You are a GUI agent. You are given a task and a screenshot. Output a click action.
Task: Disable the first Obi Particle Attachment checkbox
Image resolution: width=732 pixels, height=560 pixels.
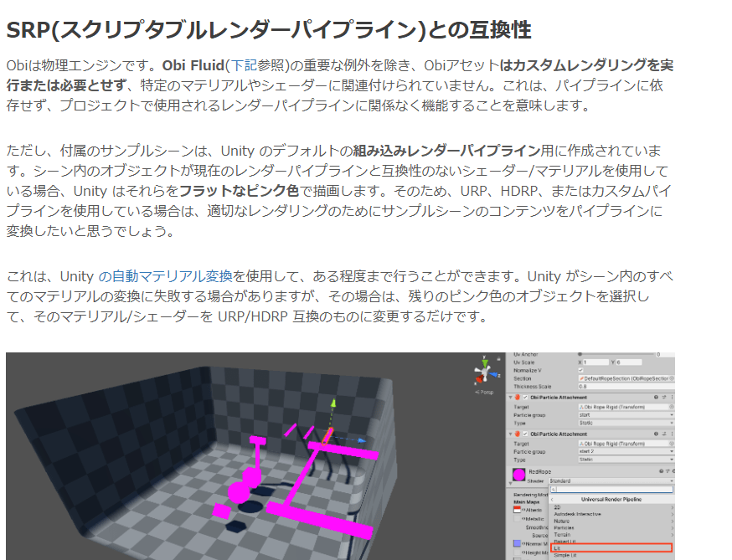click(x=526, y=398)
